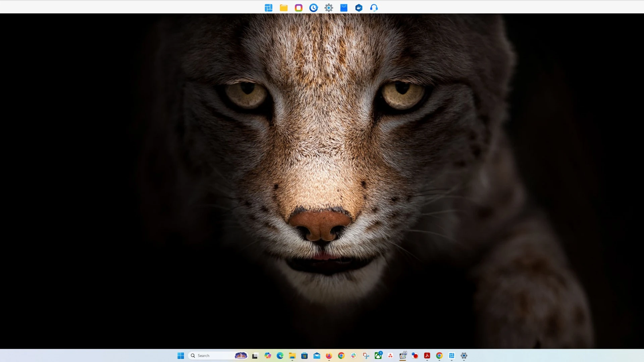Launch Microsoft Store from taskbar
This screenshot has height=362, width=644.
[305, 356]
